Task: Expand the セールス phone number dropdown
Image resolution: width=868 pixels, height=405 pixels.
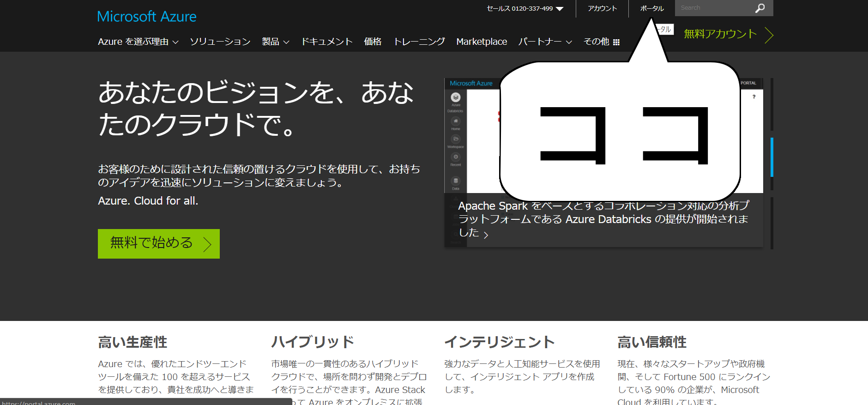Action: click(x=525, y=8)
